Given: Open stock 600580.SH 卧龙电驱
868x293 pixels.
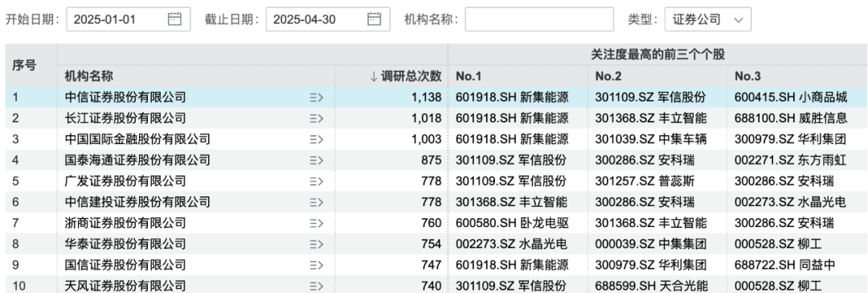Looking at the screenshot, I should click(x=512, y=223).
